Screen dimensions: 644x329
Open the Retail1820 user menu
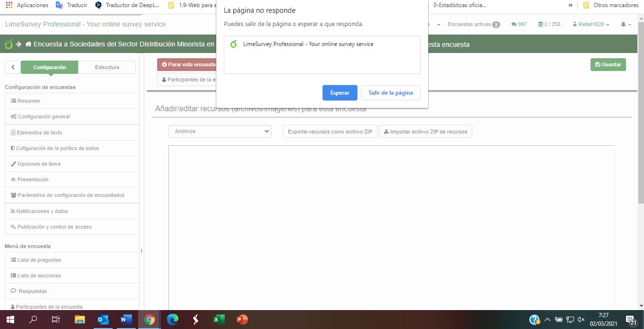(591, 24)
